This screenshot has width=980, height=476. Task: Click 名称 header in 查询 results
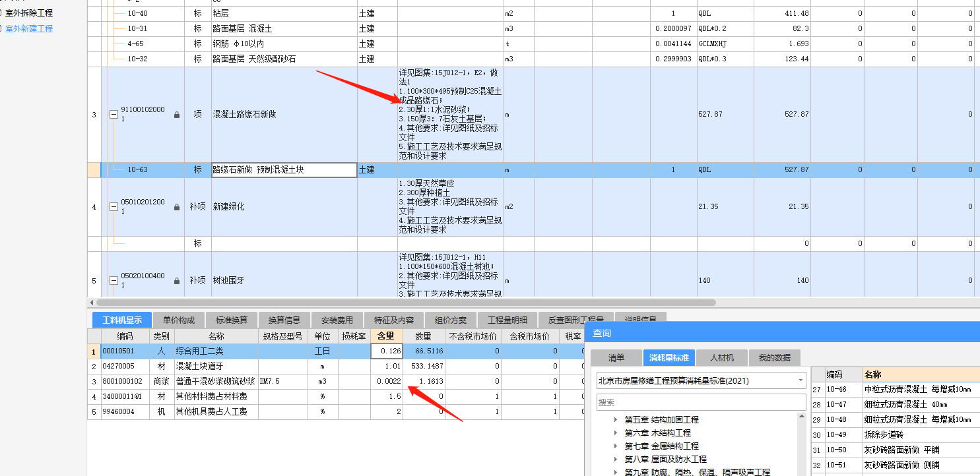coord(920,374)
